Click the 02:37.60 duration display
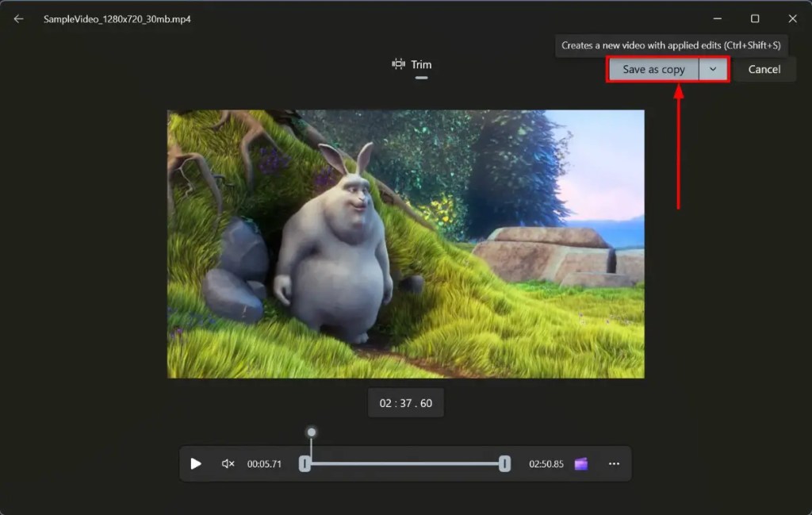Screen dimensions: 812x515 coord(405,403)
